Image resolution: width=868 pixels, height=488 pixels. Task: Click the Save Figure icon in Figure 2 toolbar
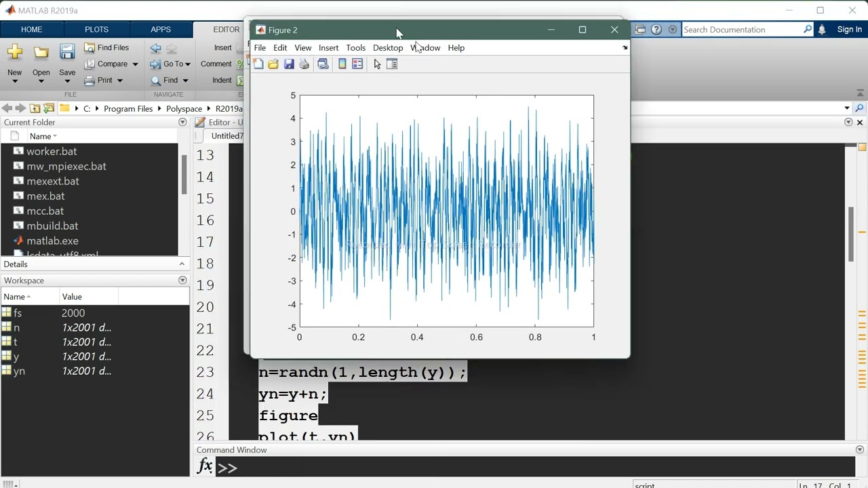[289, 64]
